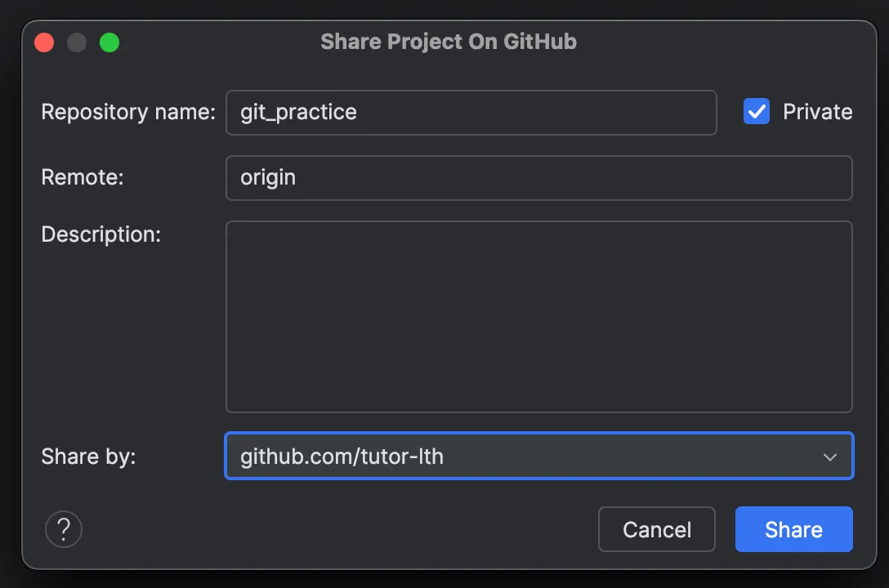Click the Repository name label

[128, 112]
